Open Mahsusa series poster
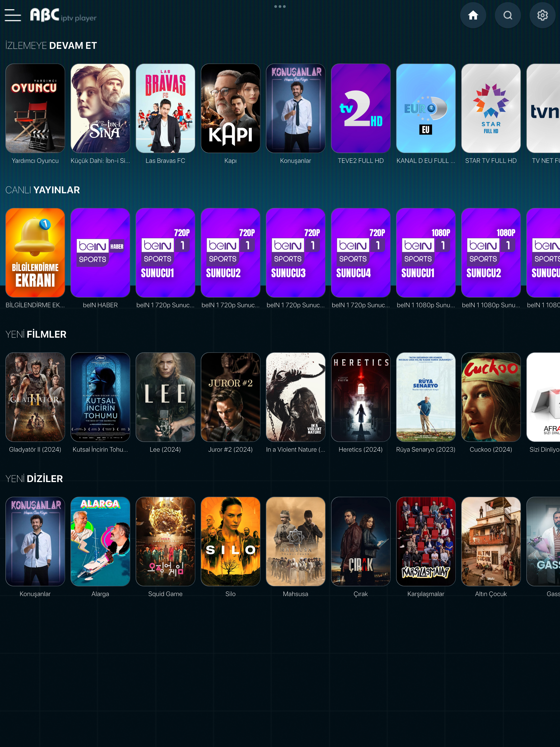The width and height of the screenshot is (560, 747). click(x=296, y=541)
